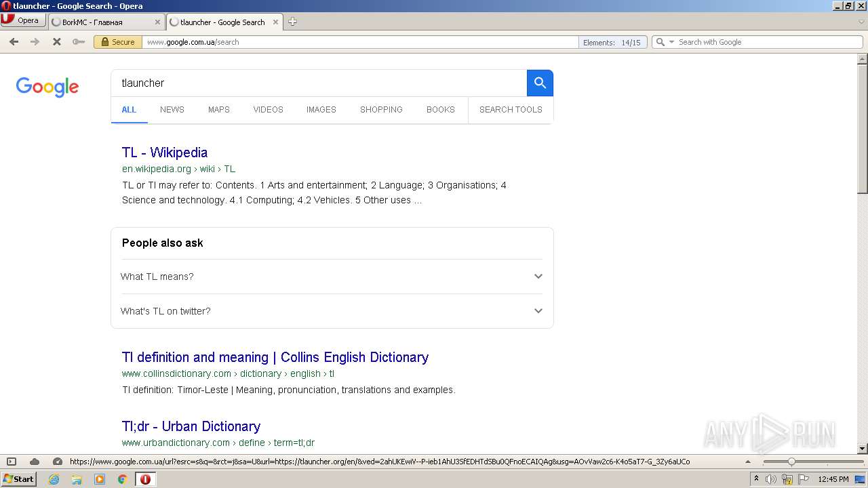The height and width of the screenshot is (488, 868).
Task: Focus the Search with Google toolbar field
Action: (x=768, y=42)
